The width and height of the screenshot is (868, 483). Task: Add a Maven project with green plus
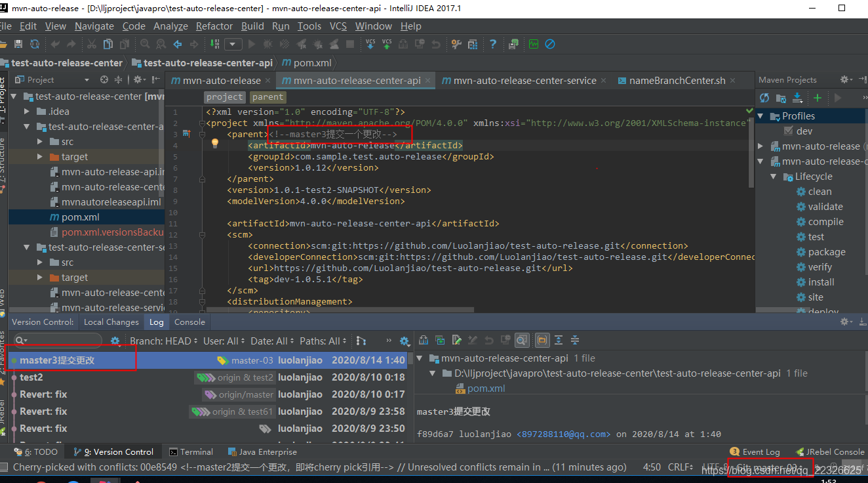(818, 98)
